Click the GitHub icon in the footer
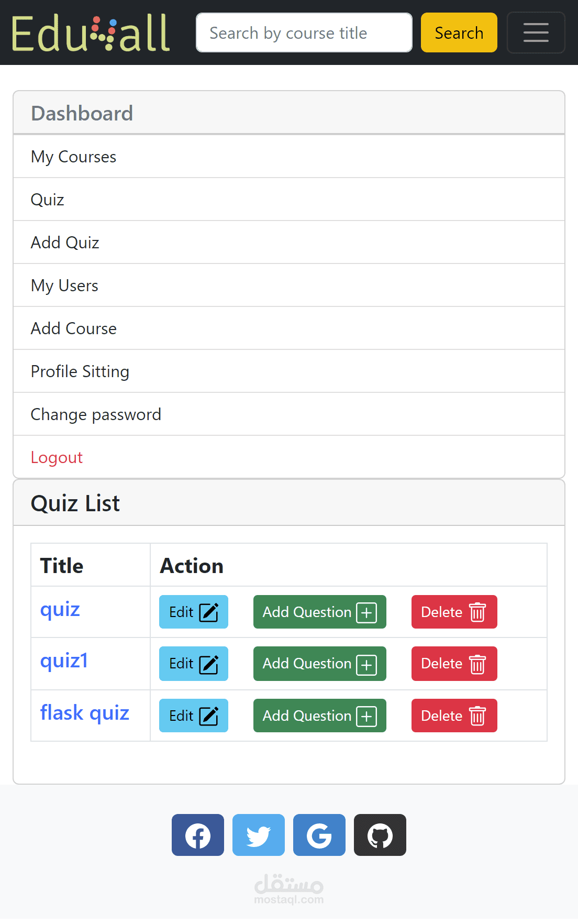Image resolution: width=578 pixels, height=924 pixels. [x=380, y=835]
